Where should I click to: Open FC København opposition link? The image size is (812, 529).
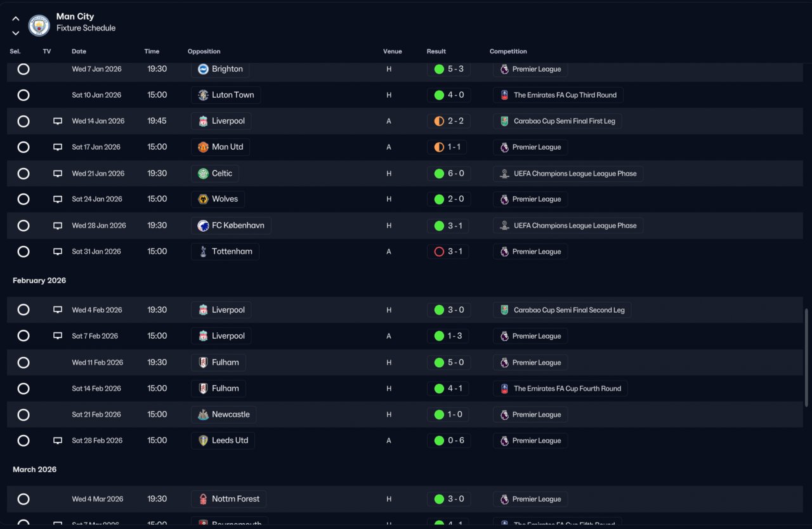pos(231,225)
